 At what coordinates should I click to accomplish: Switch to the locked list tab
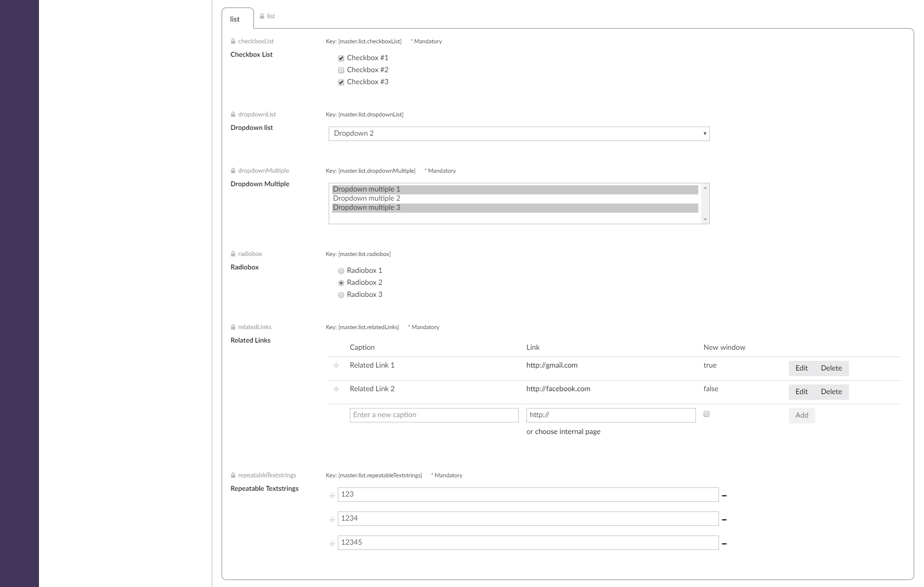click(x=268, y=16)
